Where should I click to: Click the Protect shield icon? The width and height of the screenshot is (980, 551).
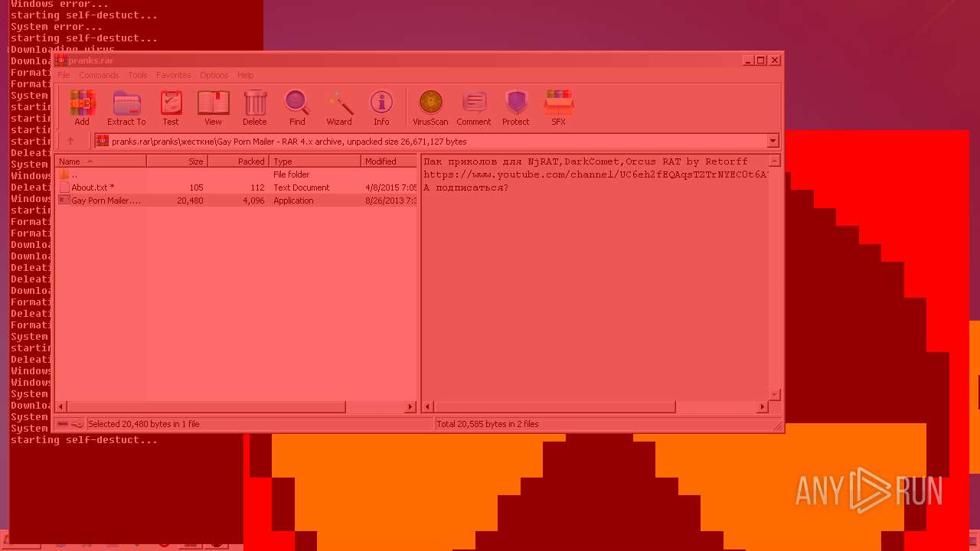click(x=516, y=108)
